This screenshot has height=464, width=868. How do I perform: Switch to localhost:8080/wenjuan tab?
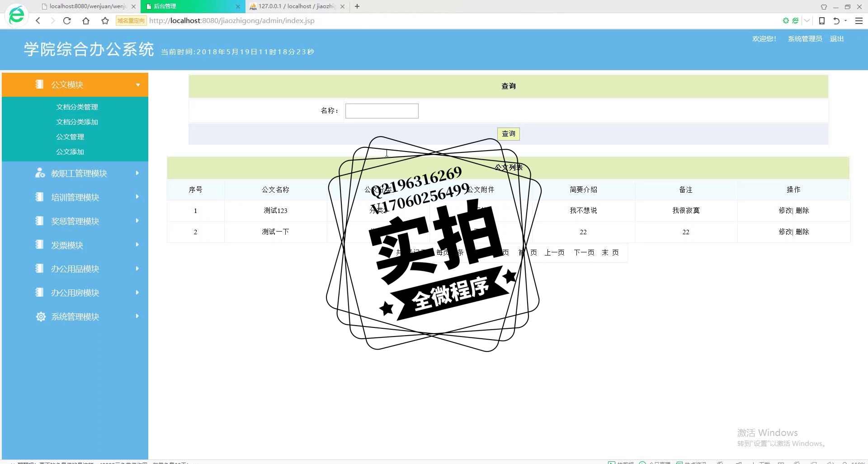click(x=88, y=6)
